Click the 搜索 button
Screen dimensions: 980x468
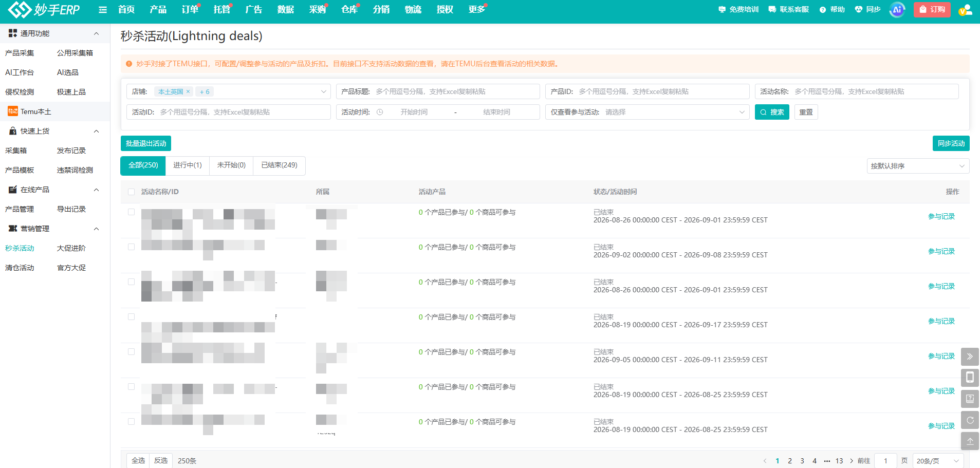point(772,112)
